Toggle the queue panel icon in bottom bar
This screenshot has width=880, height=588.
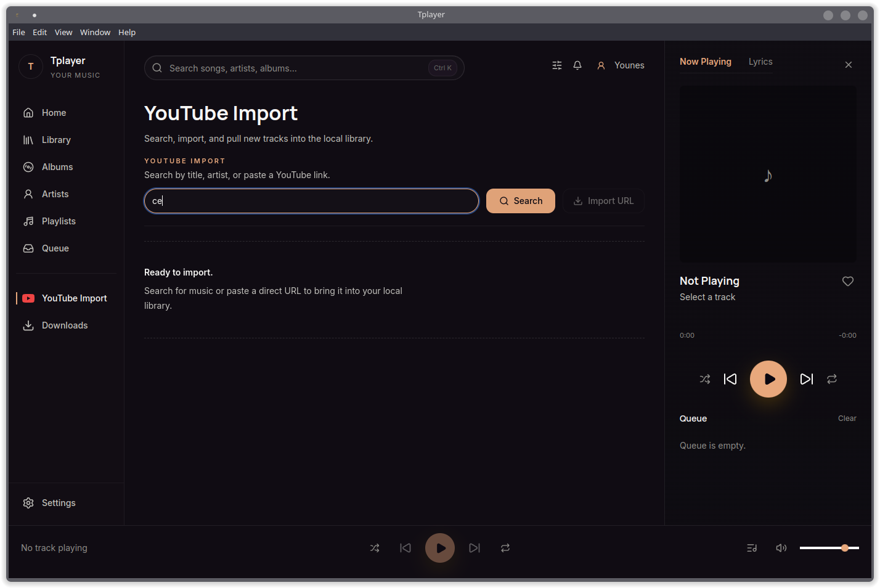(x=752, y=548)
